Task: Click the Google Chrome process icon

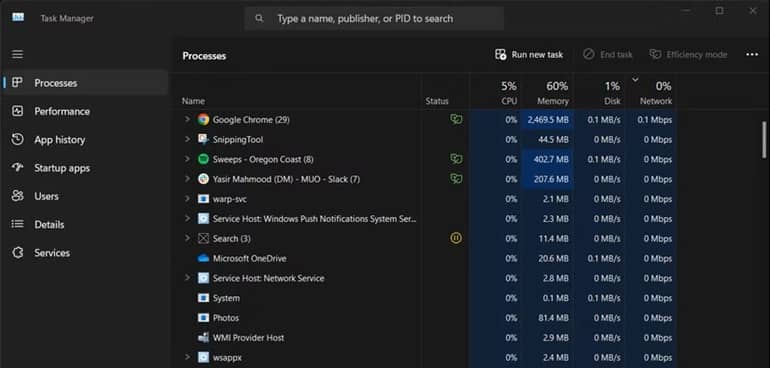Action: click(203, 120)
